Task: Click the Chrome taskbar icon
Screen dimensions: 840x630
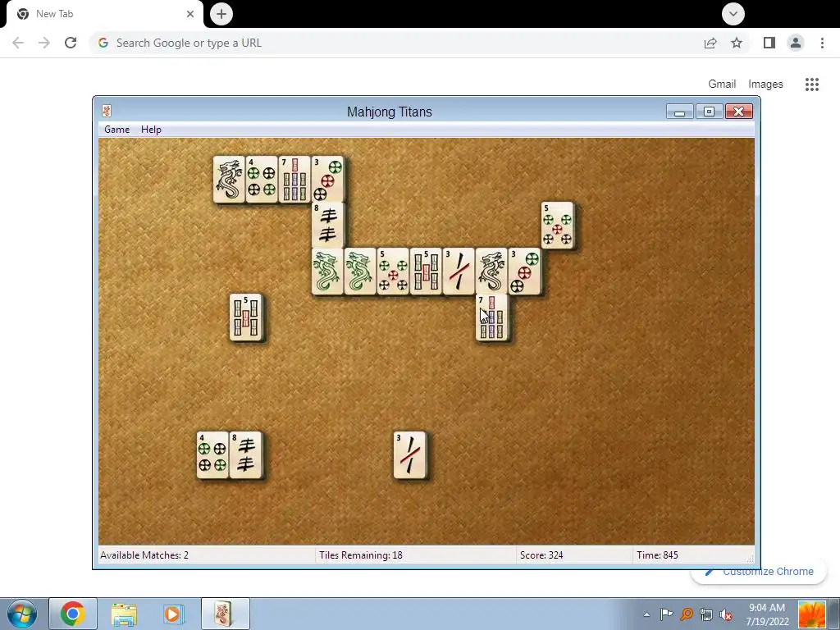Action: [x=73, y=614]
